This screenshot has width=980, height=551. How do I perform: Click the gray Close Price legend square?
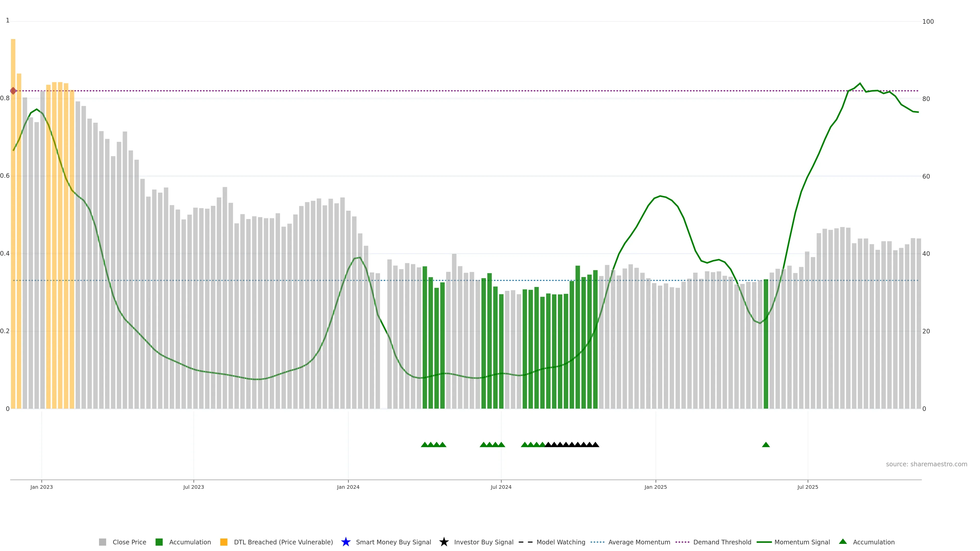[102, 542]
